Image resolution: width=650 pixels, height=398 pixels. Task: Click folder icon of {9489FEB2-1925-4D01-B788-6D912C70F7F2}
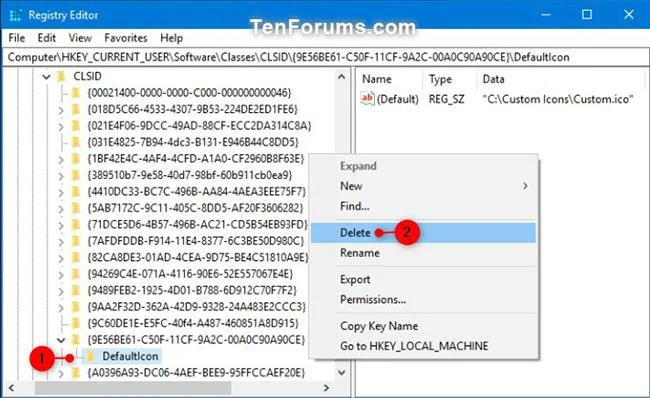click(x=76, y=290)
